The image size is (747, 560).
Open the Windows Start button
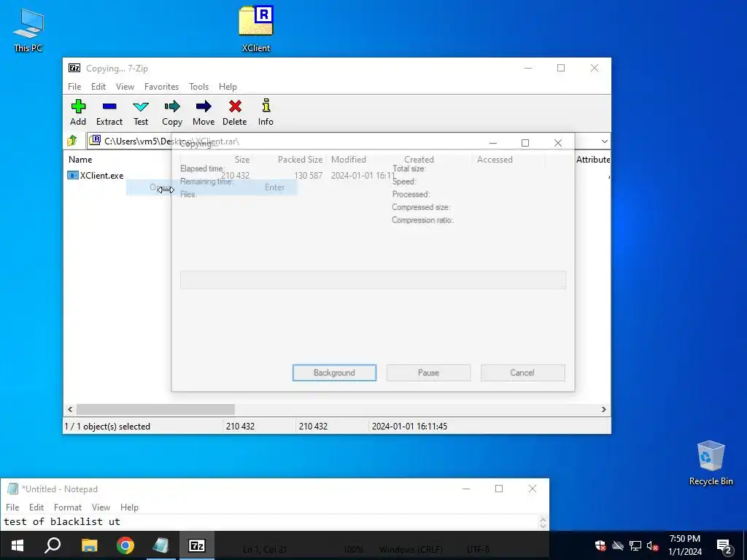(x=18, y=545)
